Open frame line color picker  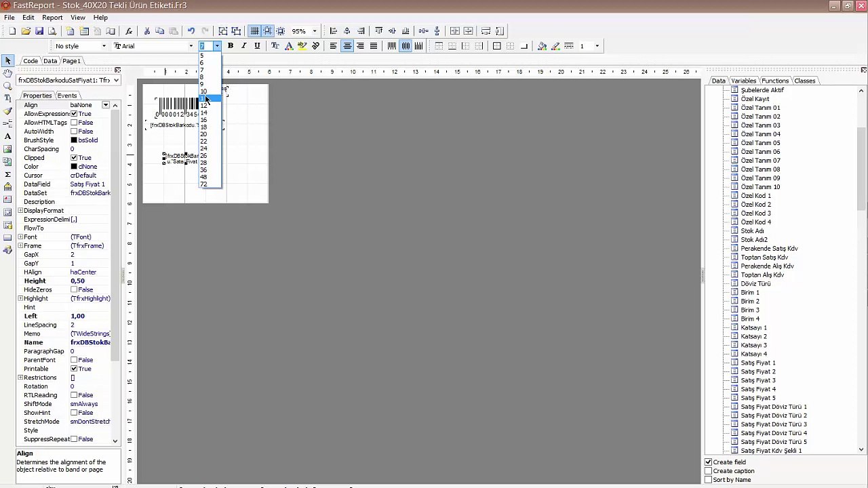(555, 46)
